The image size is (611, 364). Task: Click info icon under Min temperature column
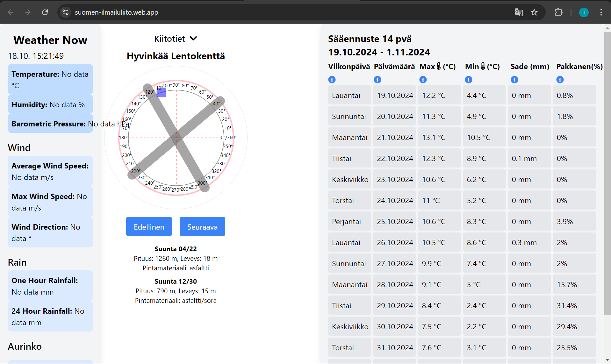[x=468, y=80]
